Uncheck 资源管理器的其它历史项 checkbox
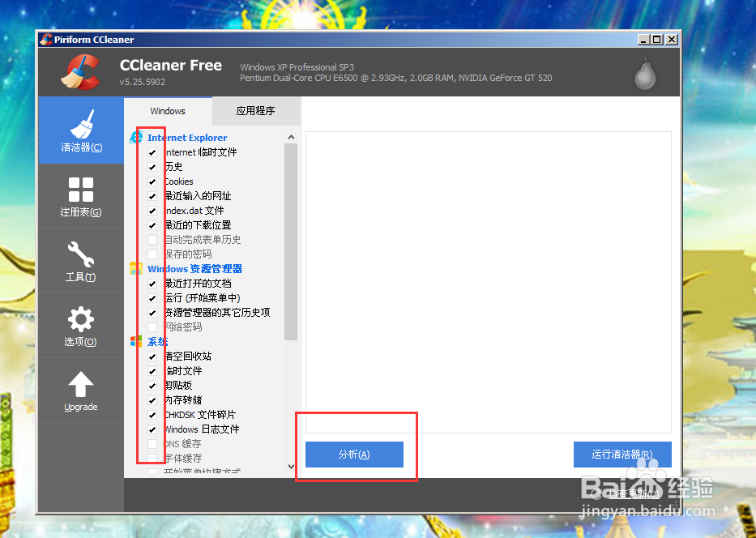Screen dimensions: 756x538 pos(152,313)
